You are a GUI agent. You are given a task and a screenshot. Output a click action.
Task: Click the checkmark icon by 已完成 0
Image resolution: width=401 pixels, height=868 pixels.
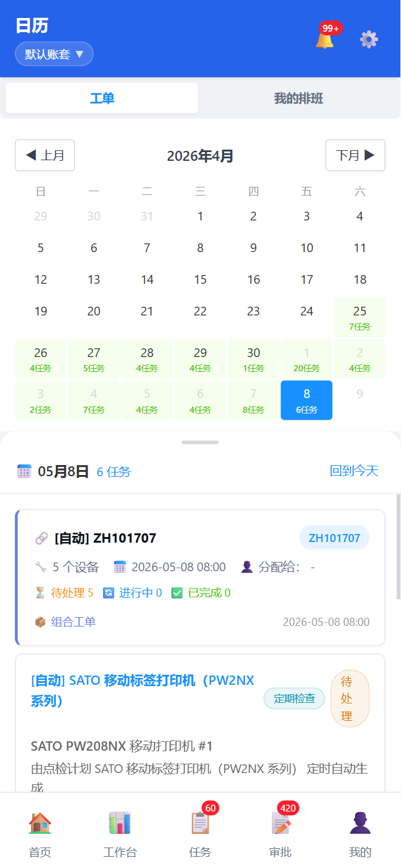coord(177,593)
